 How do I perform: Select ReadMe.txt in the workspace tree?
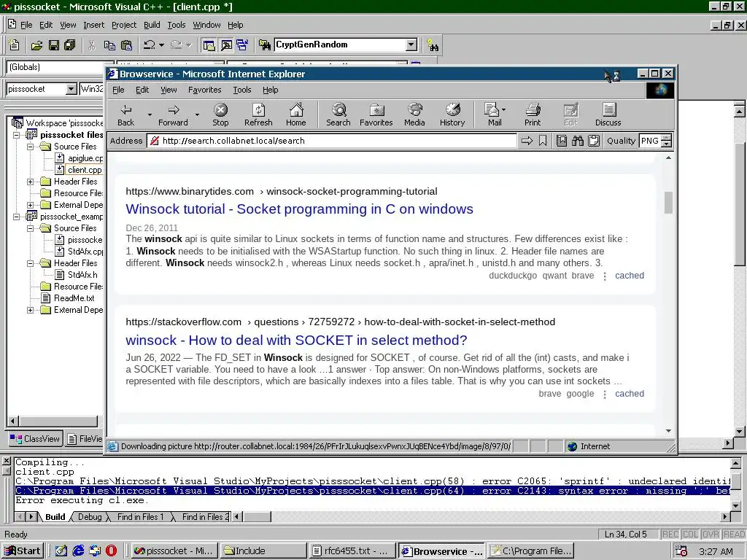74,298
